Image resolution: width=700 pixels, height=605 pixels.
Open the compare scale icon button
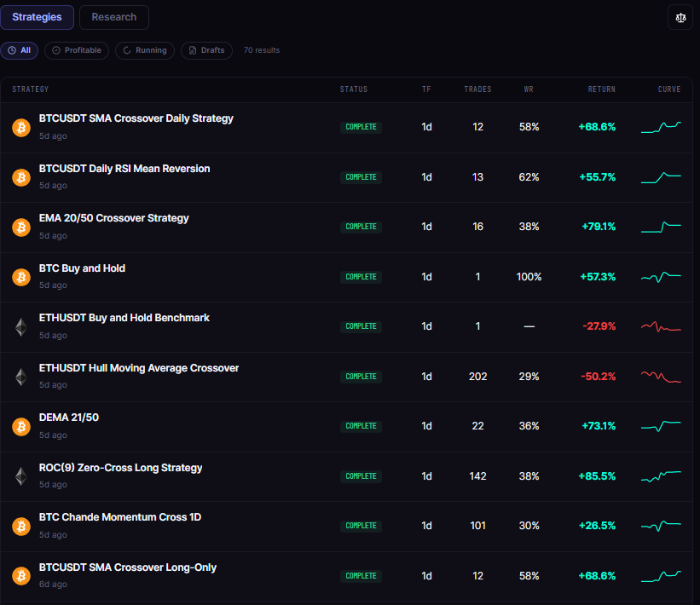680,18
